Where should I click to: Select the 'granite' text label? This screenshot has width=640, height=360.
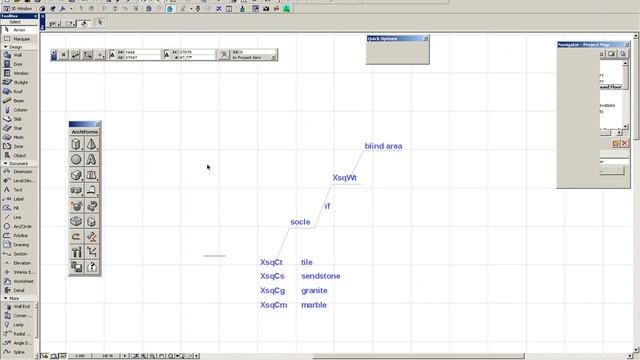click(x=314, y=291)
